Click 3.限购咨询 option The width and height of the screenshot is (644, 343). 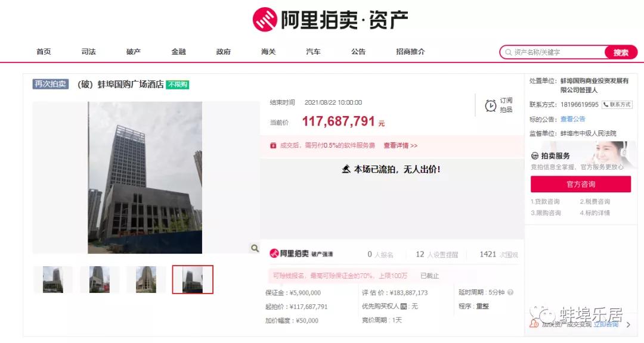click(546, 213)
